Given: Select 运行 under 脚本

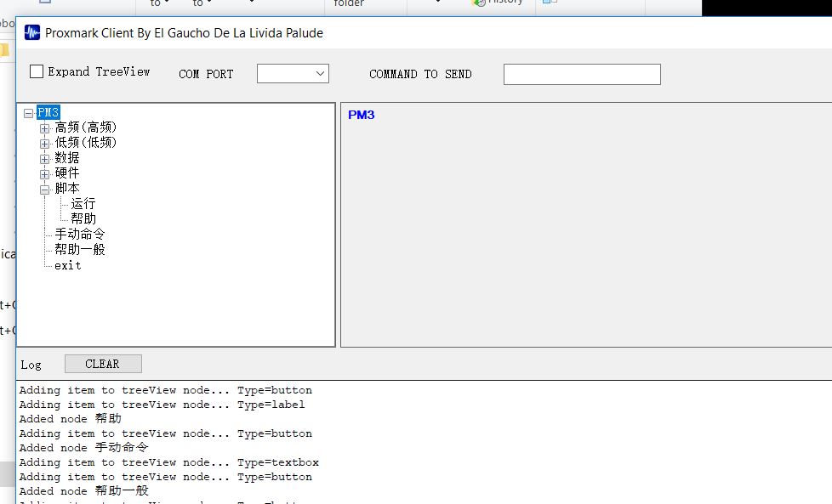Looking at the screenshot, I should tap(83, 204).
